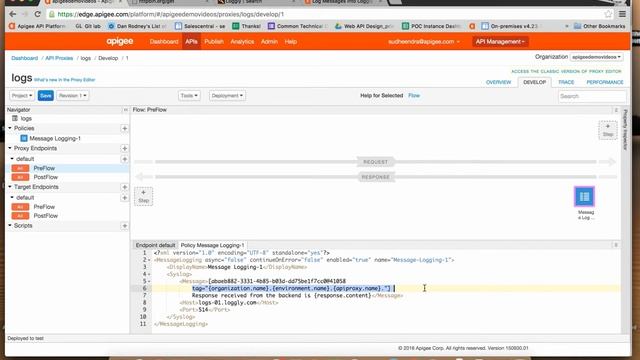Open the API Management dropdown
This screenshot has width=640, height=360.
coord(500,42)
